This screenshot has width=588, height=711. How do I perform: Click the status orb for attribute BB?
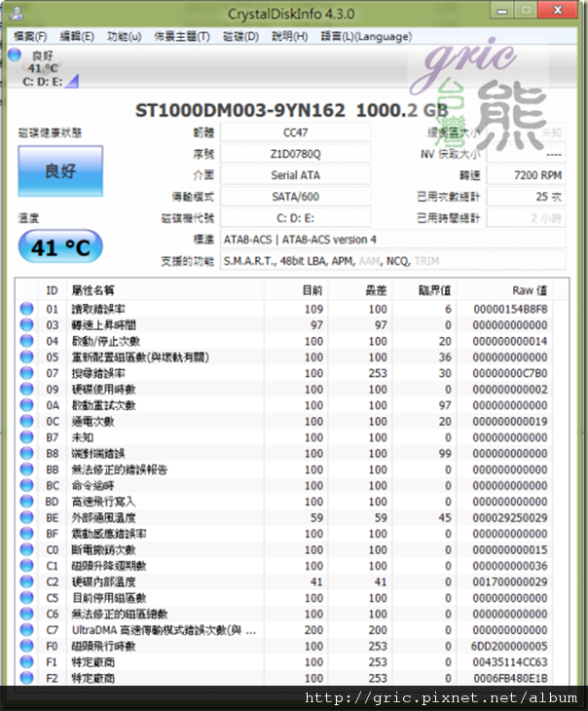click(26, 469)
